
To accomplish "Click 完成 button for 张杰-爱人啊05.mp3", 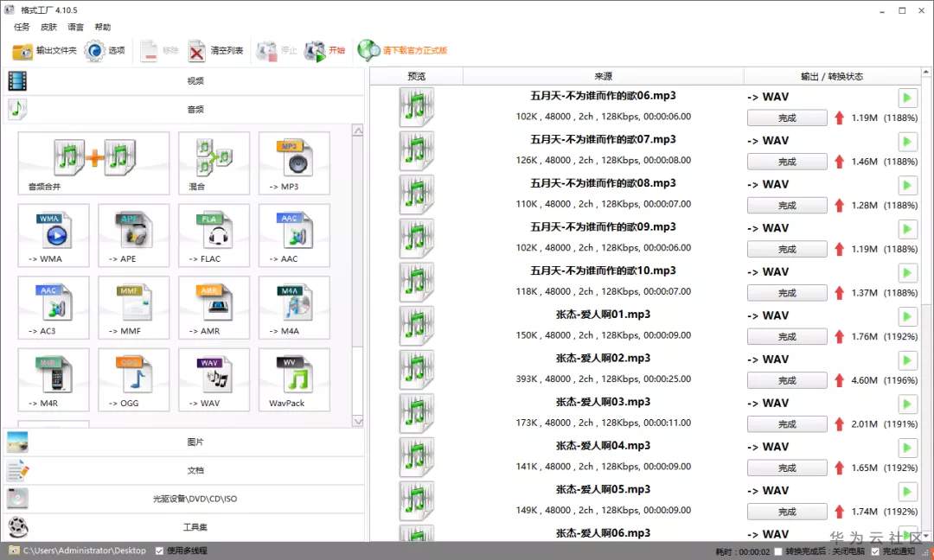I will click(787, 512).
